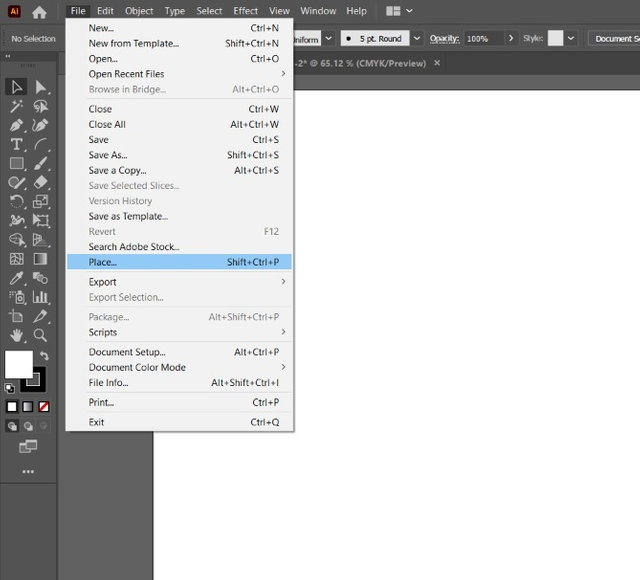Swap fill and stroke colors

pyautogui.click(x=44, y=356)
